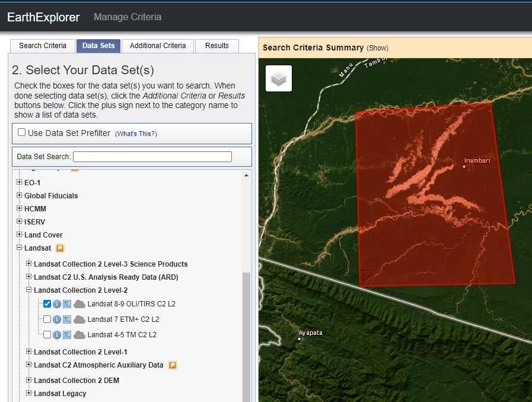Viewport: 532px width, 402px height.
Task: Show the Search Criteria Summary
Action: tap(377, 48)
